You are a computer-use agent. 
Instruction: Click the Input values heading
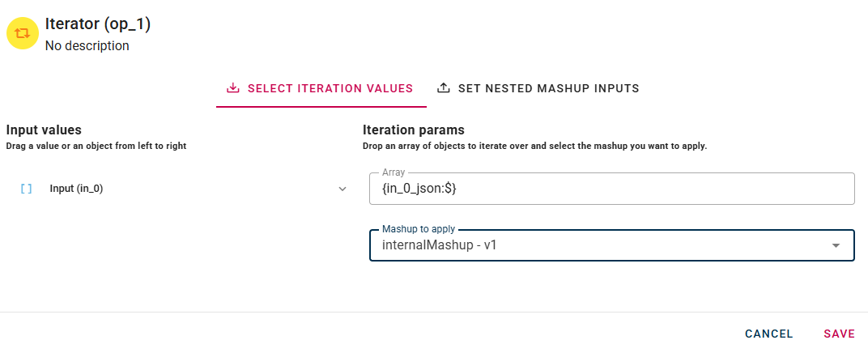tap(44, 130)
